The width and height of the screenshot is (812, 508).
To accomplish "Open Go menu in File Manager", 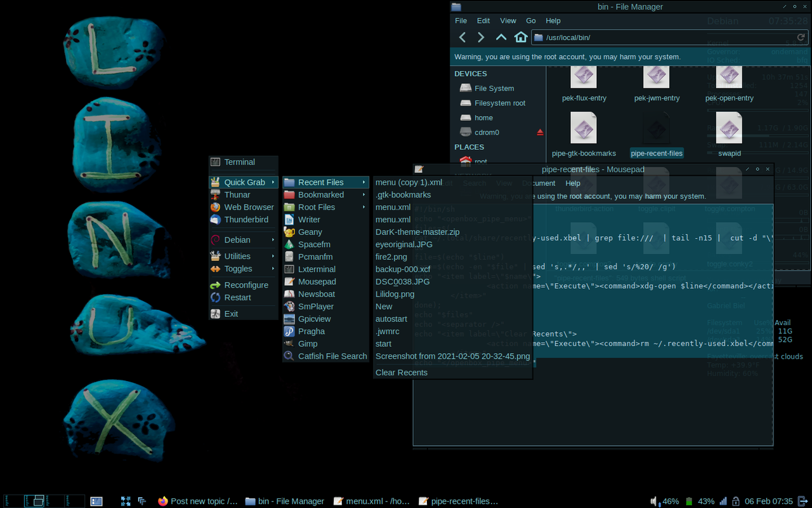I will coord(531,20).
